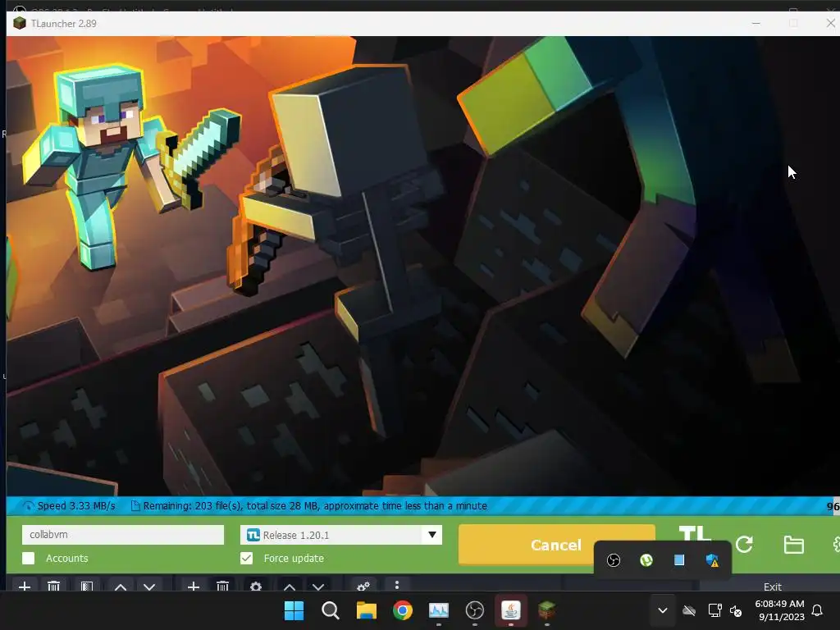Enable the Accounts checkbox
This screenshot has height=630, width=840.
(29, 558)
